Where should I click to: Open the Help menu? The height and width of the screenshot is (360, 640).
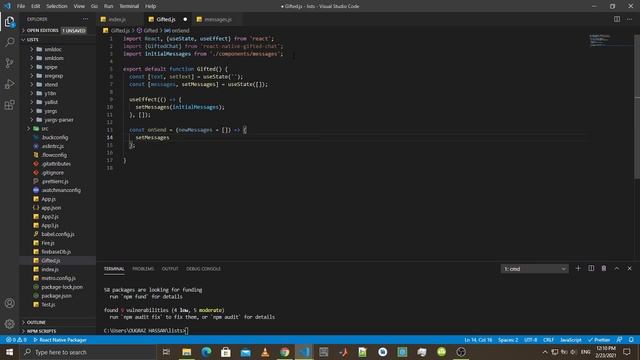[x=151, y=6]
